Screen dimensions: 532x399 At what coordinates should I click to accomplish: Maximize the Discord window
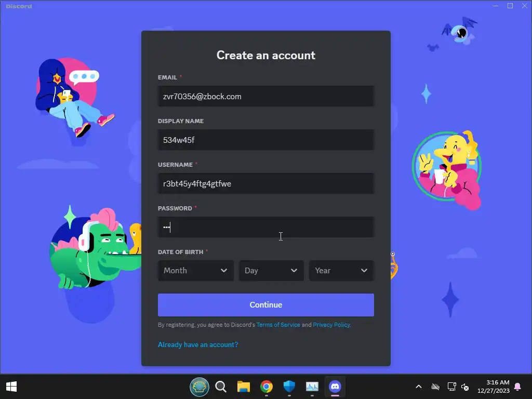510,6
